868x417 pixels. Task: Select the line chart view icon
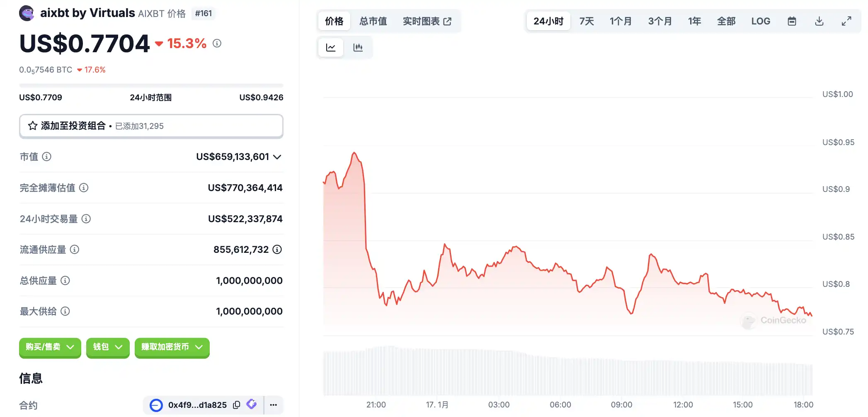click(x=331, y=48)
